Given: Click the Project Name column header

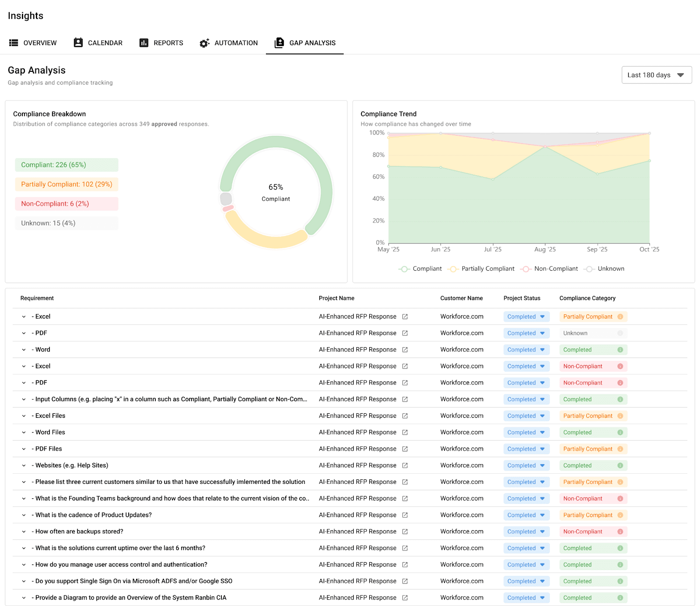Looking at the screenshot, I should pos(336,298).
